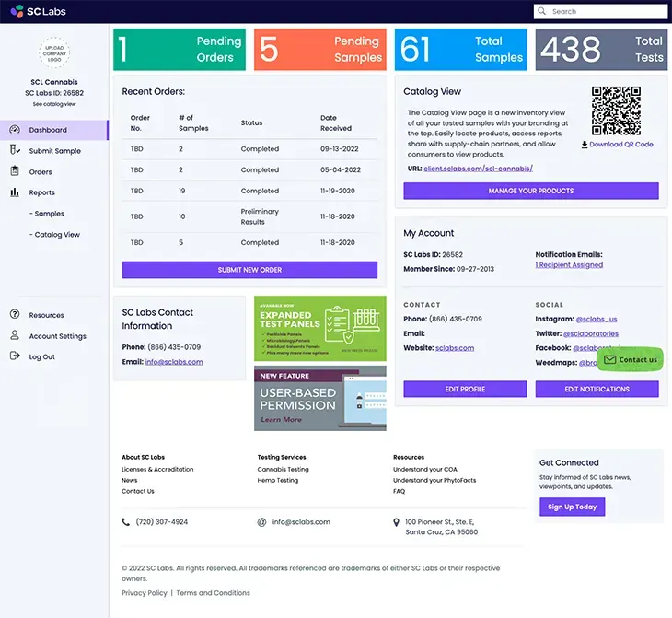This screenshot has height=618, width=672.
Task: Open the Twitter @sclaboratories link
Action: coord(591,333)
